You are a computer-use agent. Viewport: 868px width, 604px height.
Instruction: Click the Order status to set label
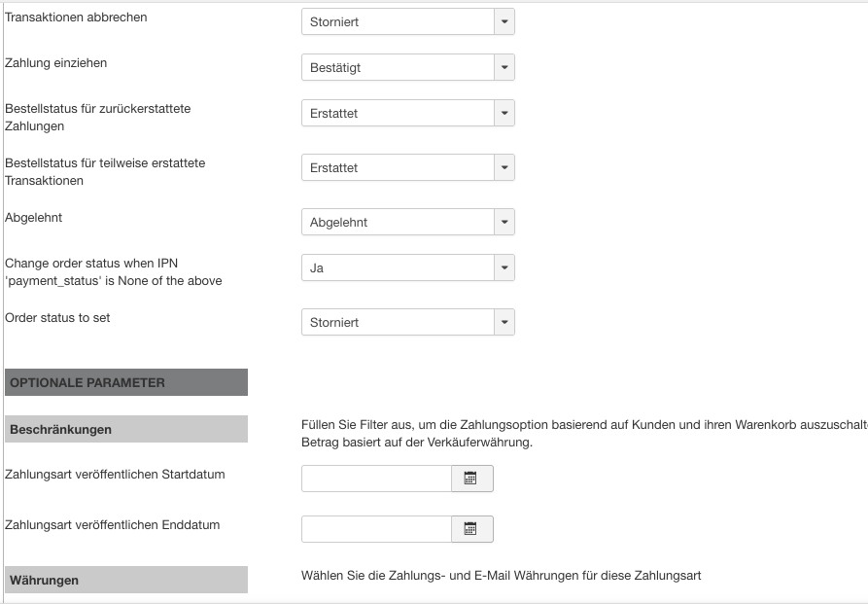57,318
